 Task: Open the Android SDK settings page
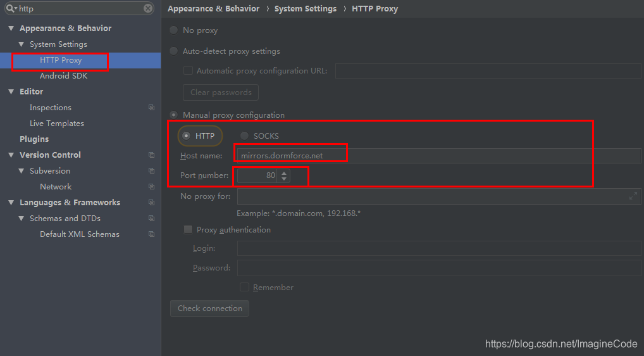64,75
